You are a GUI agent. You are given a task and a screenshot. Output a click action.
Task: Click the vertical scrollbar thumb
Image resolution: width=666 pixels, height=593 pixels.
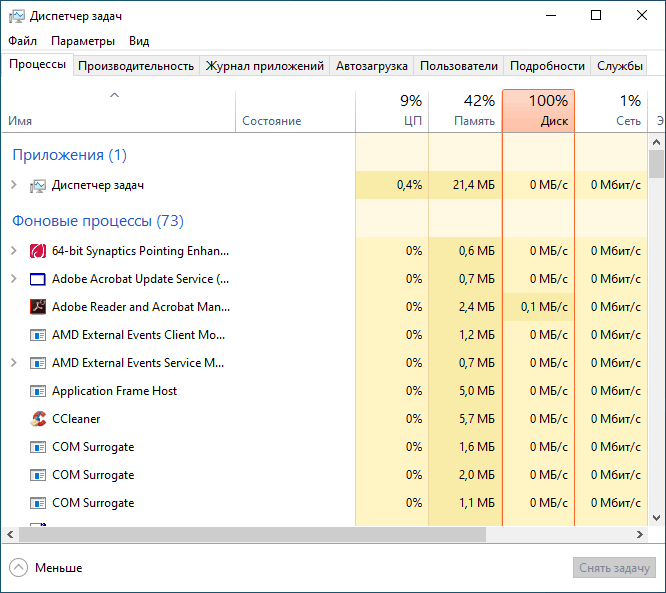(656, 164)
